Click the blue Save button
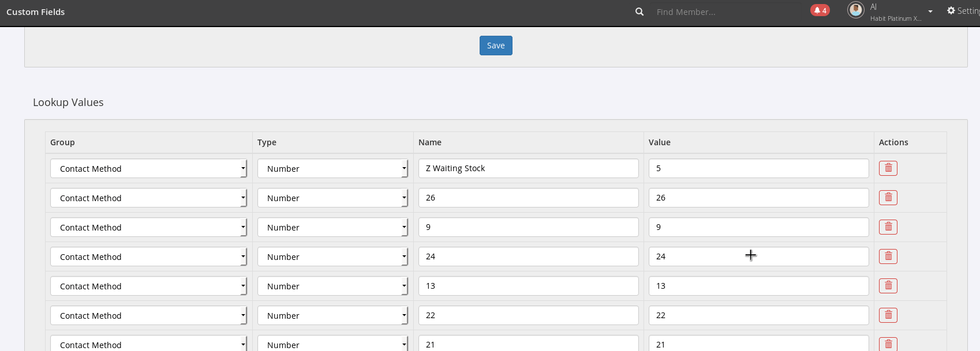 click(x=496, y=46)
